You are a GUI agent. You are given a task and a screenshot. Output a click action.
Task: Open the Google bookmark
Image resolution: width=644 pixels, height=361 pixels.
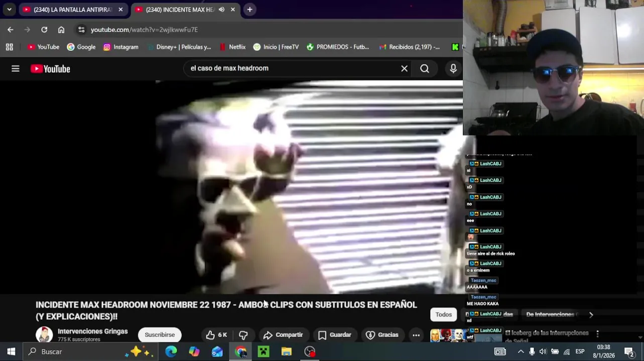pos(81,47)
